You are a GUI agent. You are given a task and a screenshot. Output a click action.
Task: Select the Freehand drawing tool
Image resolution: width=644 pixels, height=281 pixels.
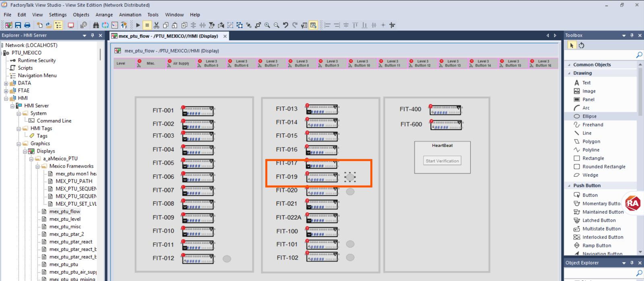click(x=592, y=125)
